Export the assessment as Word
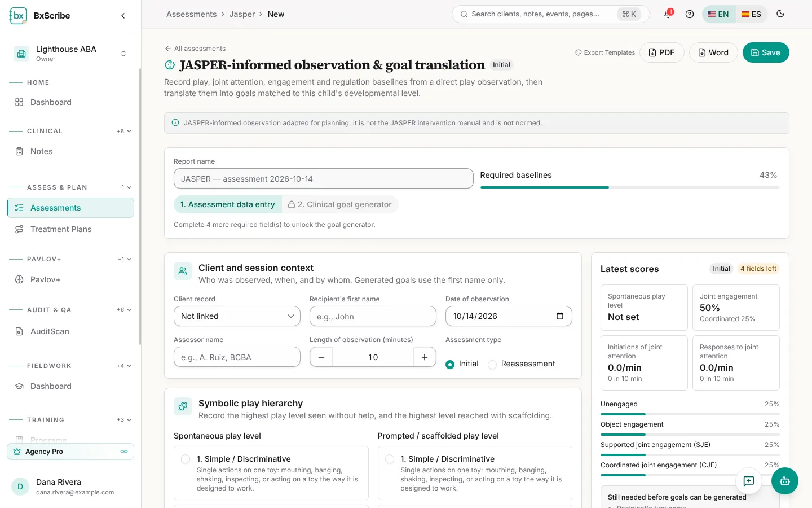 713,52
